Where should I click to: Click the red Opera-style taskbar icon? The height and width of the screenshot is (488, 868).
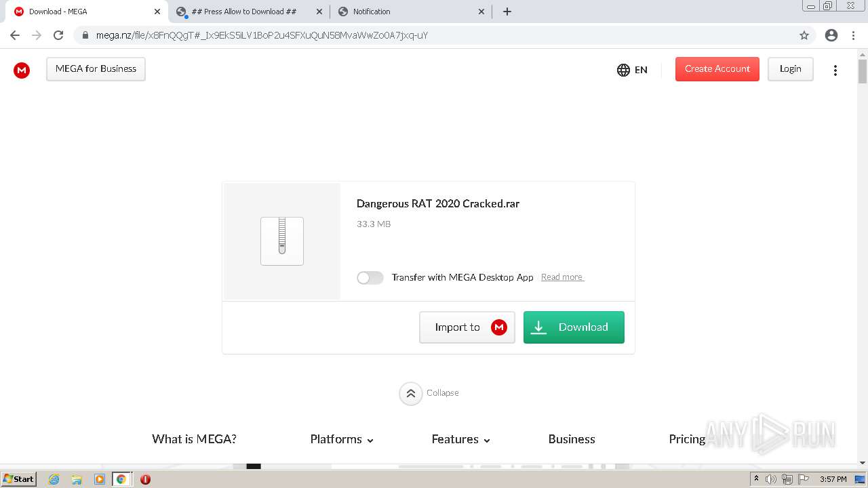pyautogui.click(x=145, y=479)
